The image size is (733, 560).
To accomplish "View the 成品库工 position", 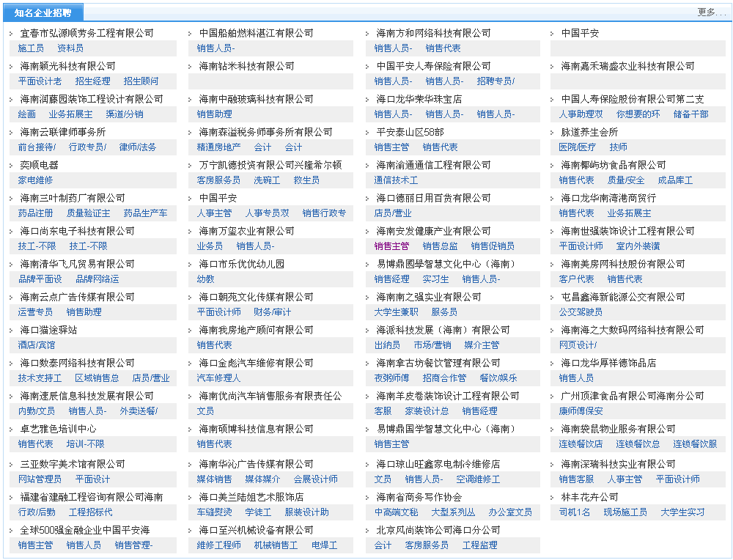I will coord(676,180).
